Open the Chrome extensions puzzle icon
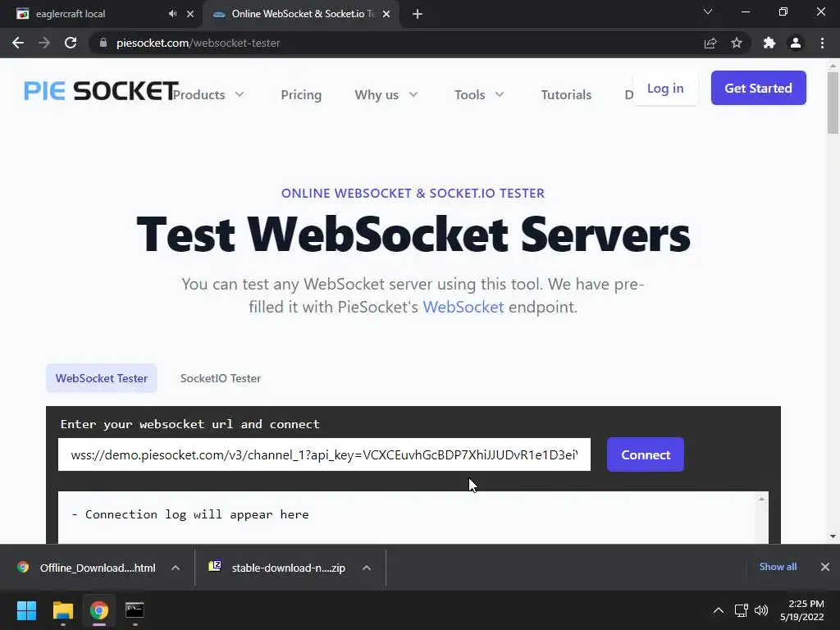This screenshot has width=840, height=630. (x=769, y=43)
